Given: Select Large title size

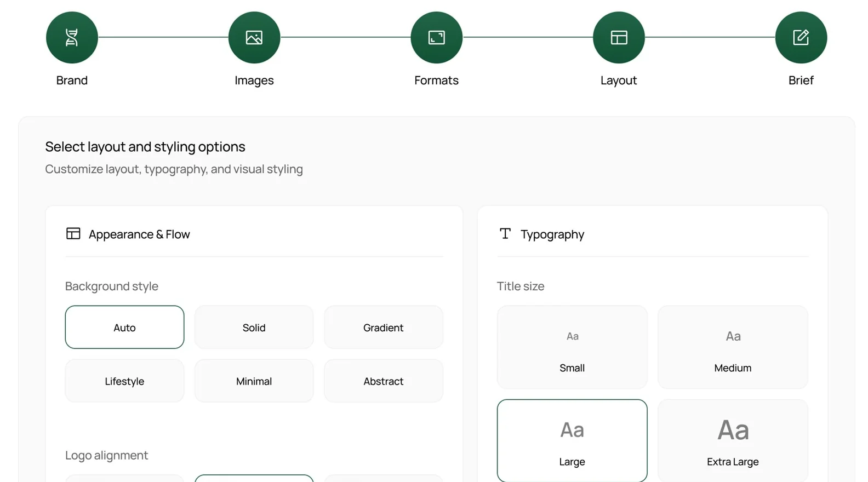Looking at the screenshot, I should pos(572,441).
